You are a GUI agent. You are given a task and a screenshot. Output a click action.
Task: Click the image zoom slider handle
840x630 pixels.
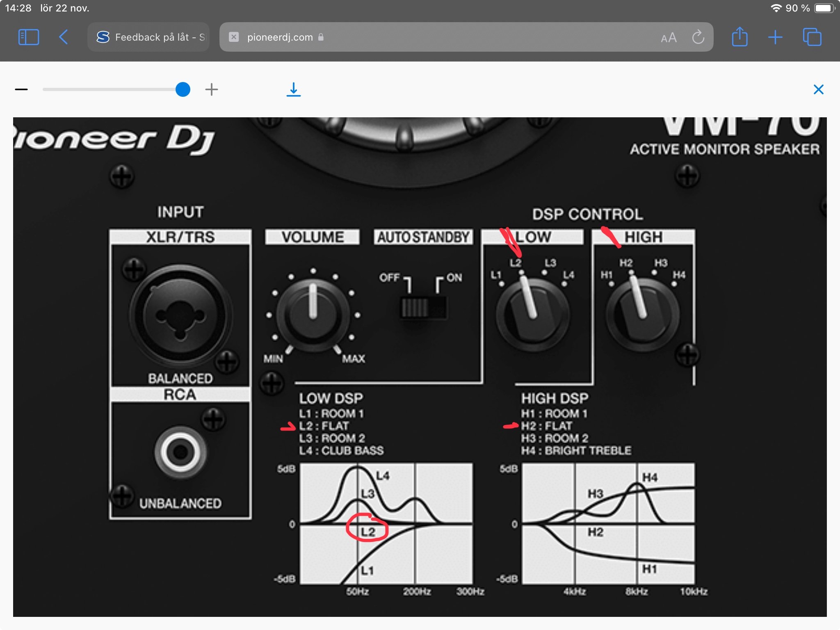(183, 89)
